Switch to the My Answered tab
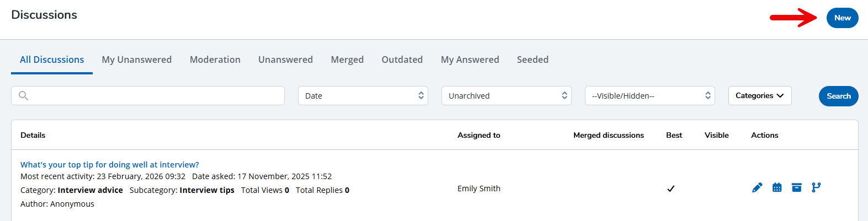 [x=470, y=60]
